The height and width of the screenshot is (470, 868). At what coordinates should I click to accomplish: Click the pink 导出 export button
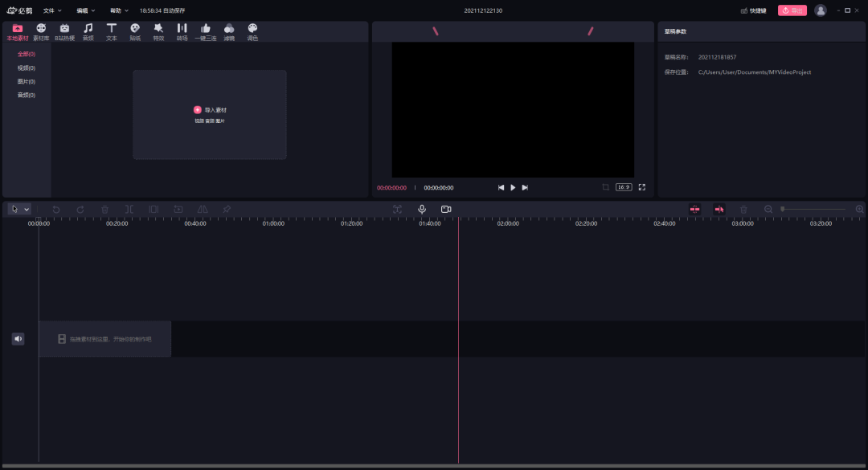[x=792, y=10]
